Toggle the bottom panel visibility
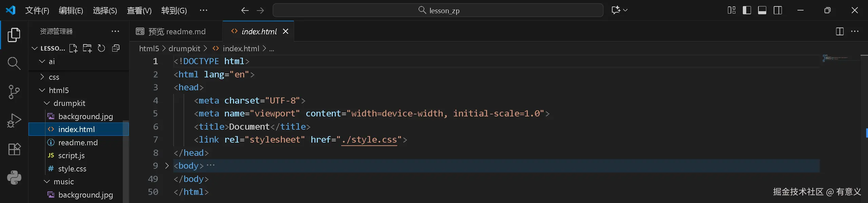Screen dimensions: 868x203 pos(762,10)
